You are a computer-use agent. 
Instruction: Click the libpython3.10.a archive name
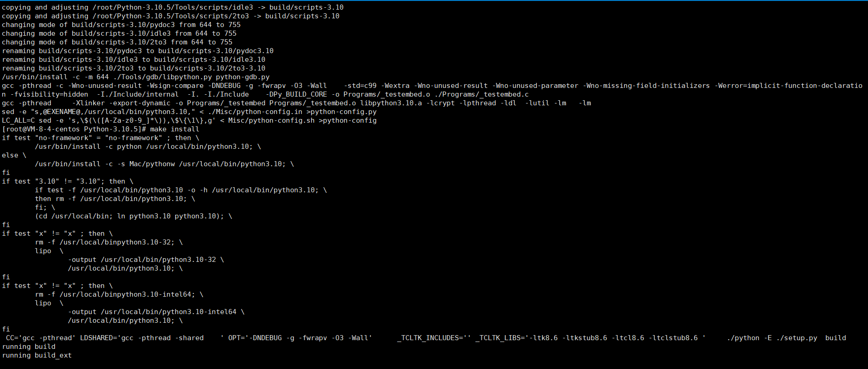click(x=391, y=103)
